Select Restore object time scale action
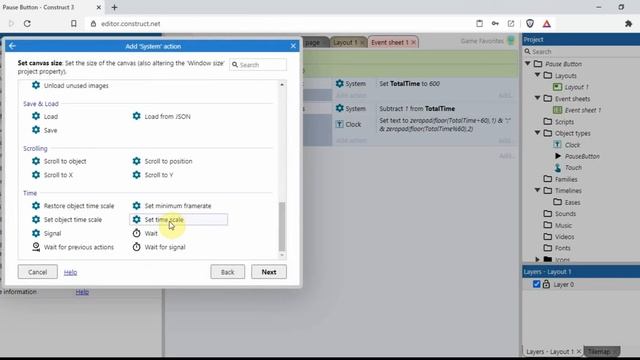 tap(73, 206)
